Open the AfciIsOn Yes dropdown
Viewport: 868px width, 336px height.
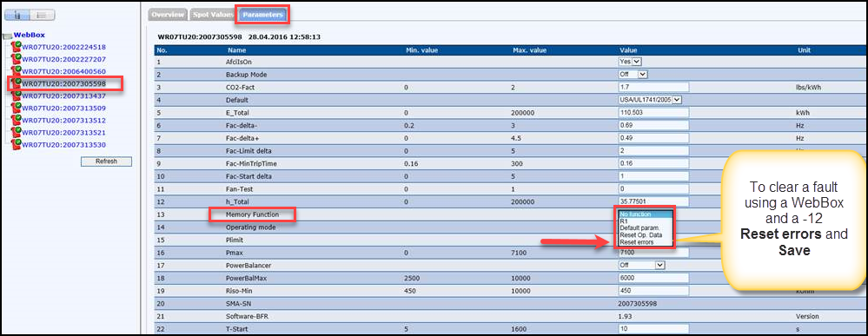click(x=630, y=62)
